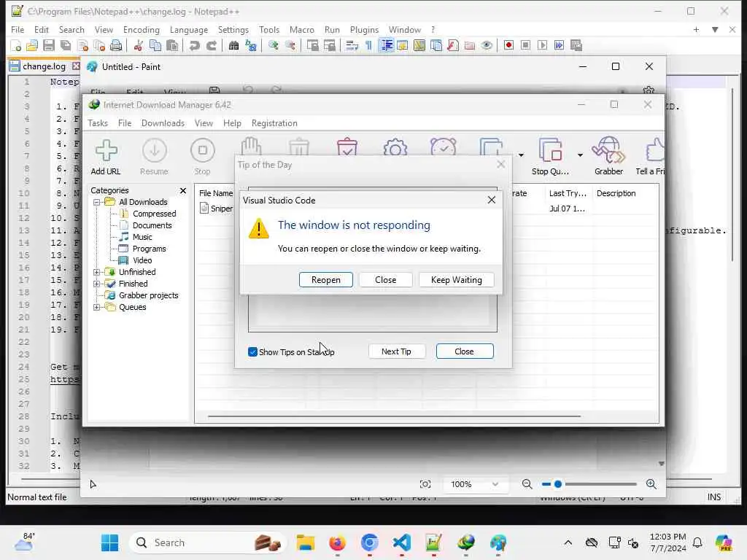
Task: Click Notepad++ Replace icon
Action: pos(251,46)
